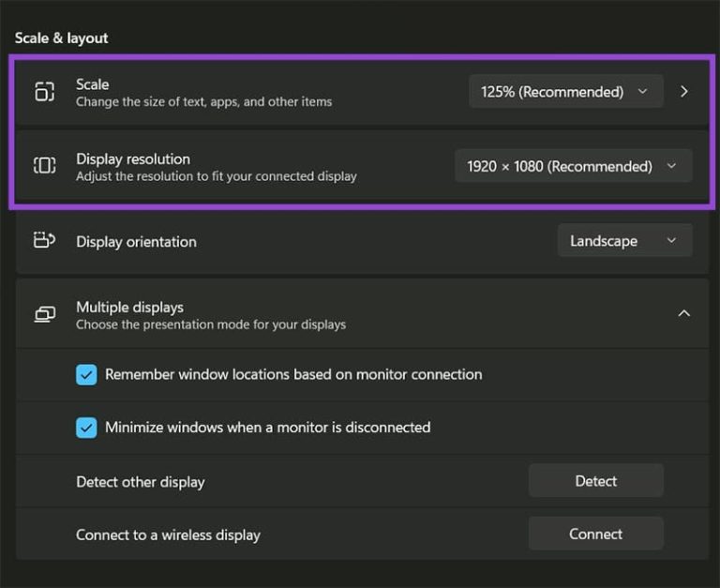
Task: Click the Display orientation row label
Action: [136, 242]
